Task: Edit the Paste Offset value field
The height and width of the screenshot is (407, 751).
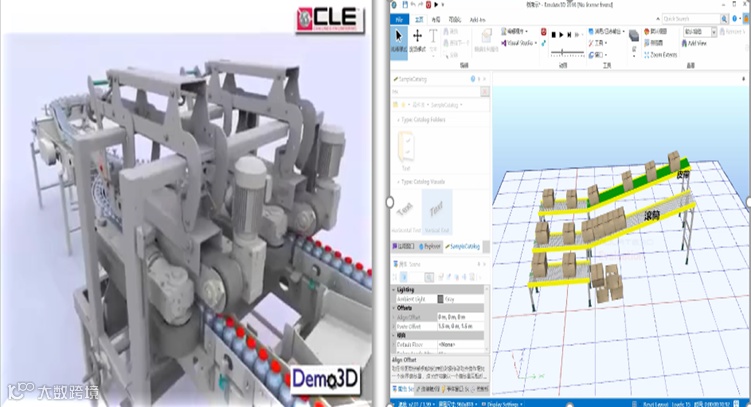Action: (460, 326)
